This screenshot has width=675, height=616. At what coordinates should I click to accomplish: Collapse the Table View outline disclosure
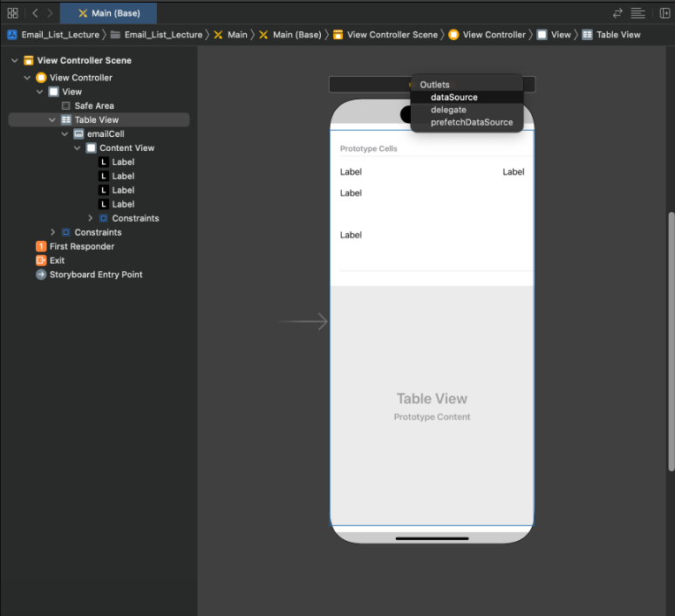[52, 120]
